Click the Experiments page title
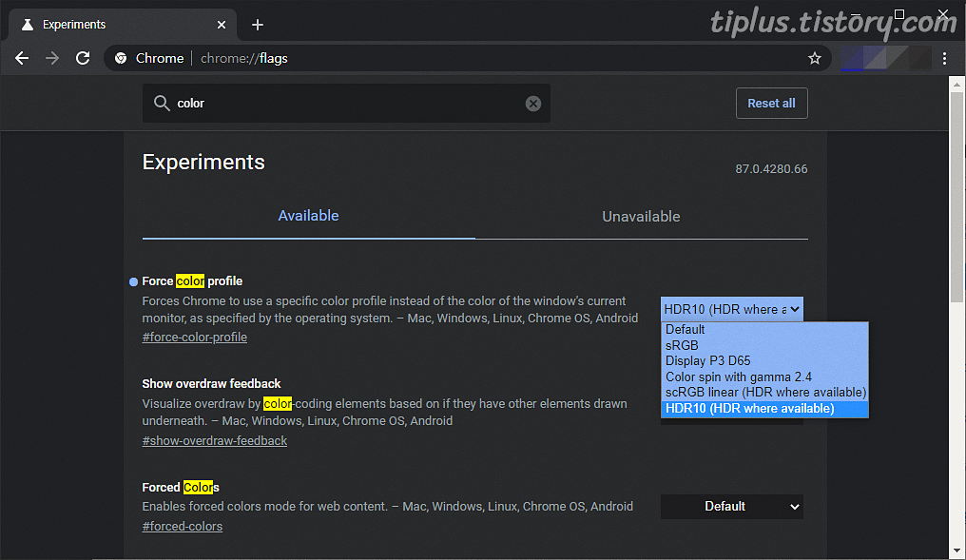The width and height of the screenshot is (966, 560). tap(203, 162)
